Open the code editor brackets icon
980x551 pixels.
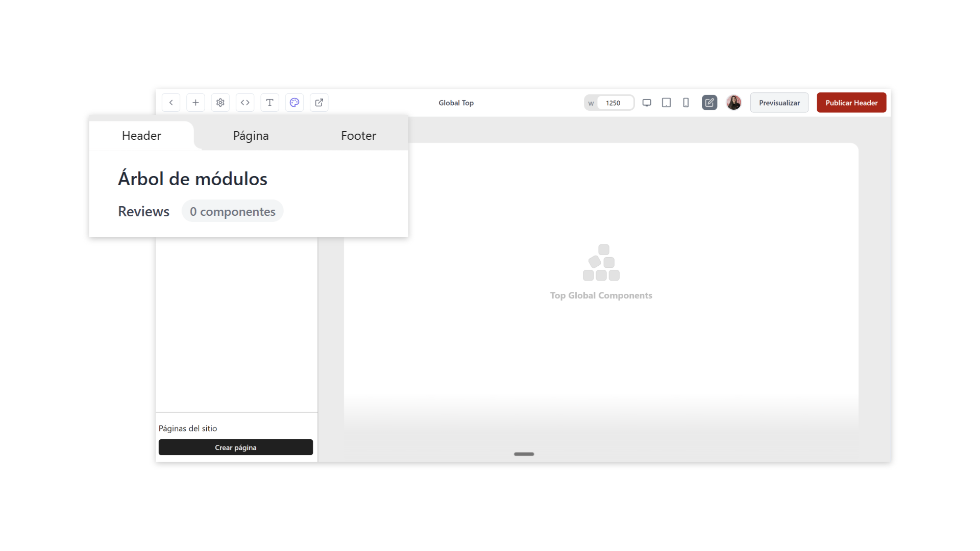pyautogui.click(x=245, y=103)
